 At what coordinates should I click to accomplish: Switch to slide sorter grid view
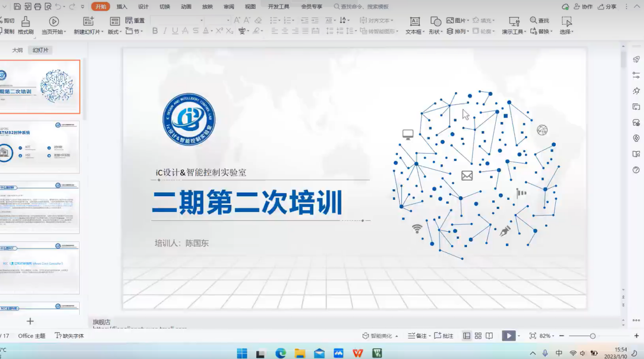[x=478, y=336]
